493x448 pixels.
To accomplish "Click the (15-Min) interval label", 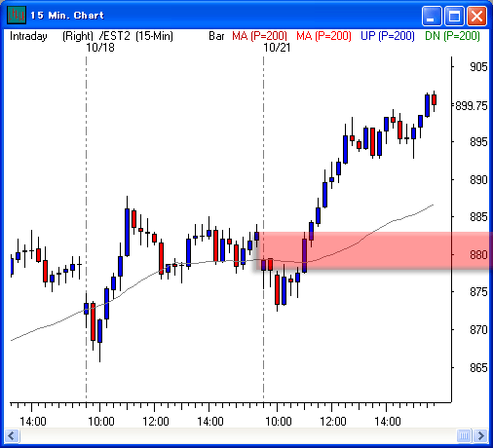I will coord(154,36).
